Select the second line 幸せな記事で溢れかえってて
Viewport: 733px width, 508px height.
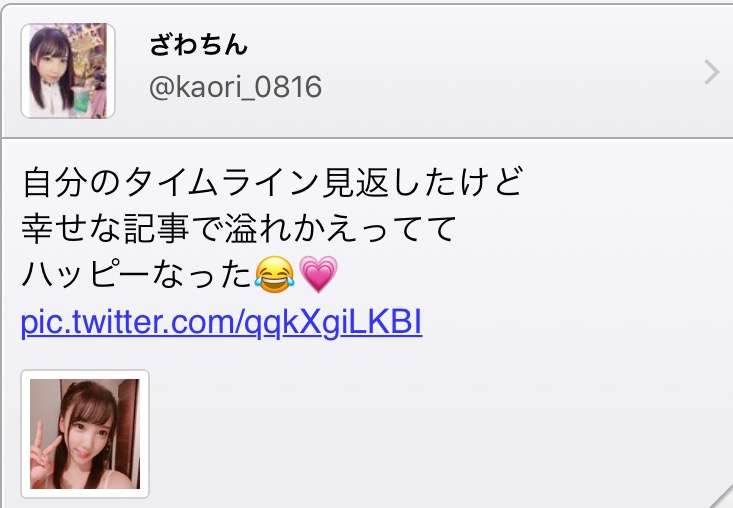[x=238, y=229]
